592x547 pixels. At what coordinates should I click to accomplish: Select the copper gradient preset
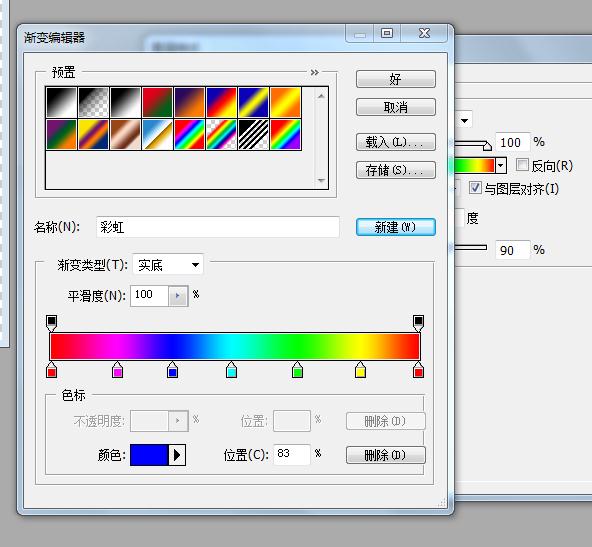pyautogui.click(x=125, y=134)
